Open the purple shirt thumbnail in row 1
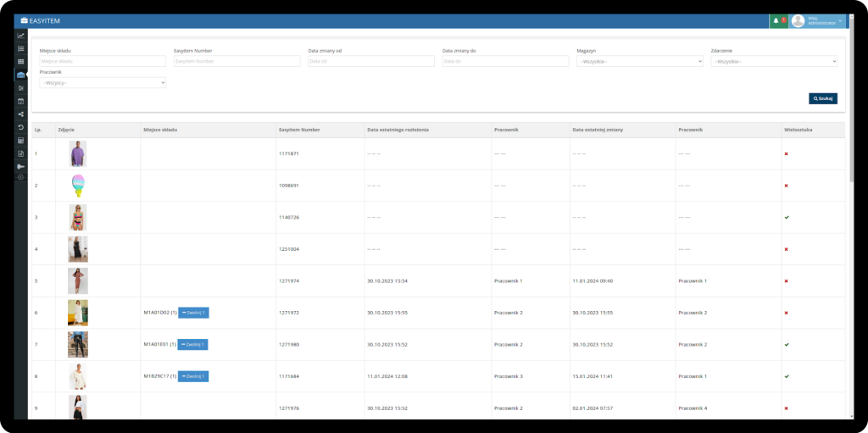The width and height of the screenshot is (868, 433). pos(78,153)
